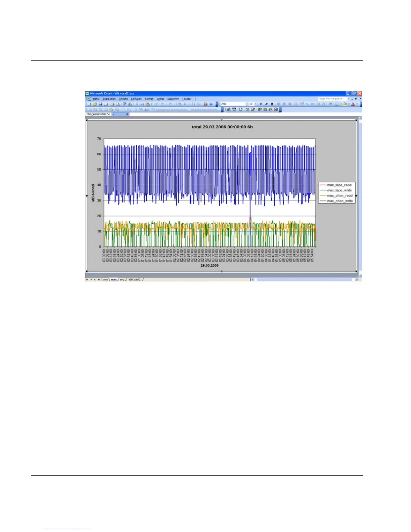
Task: Click the Fill Color bucket icon
Action: click(x=345, y=104)
